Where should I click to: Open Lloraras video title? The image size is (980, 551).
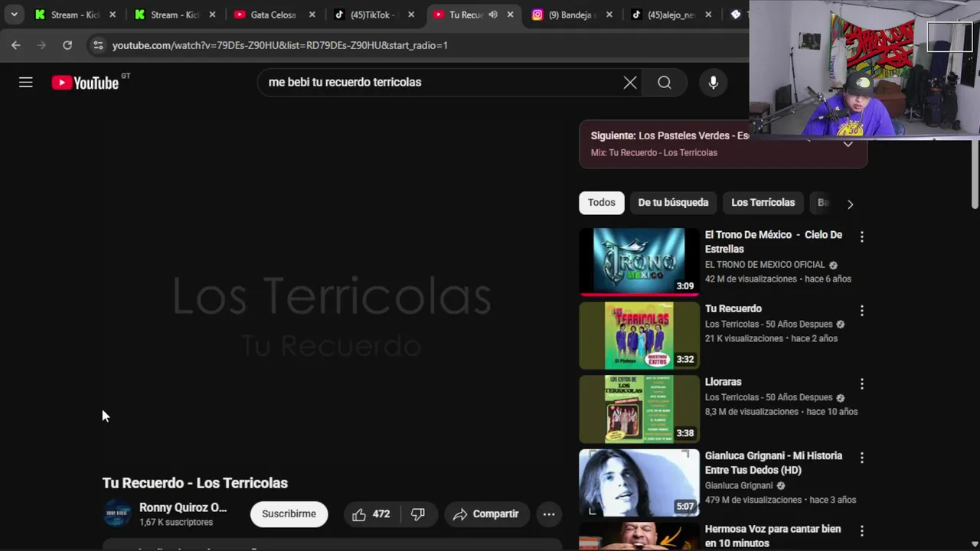pyautogui.click(x=724, y=382)
